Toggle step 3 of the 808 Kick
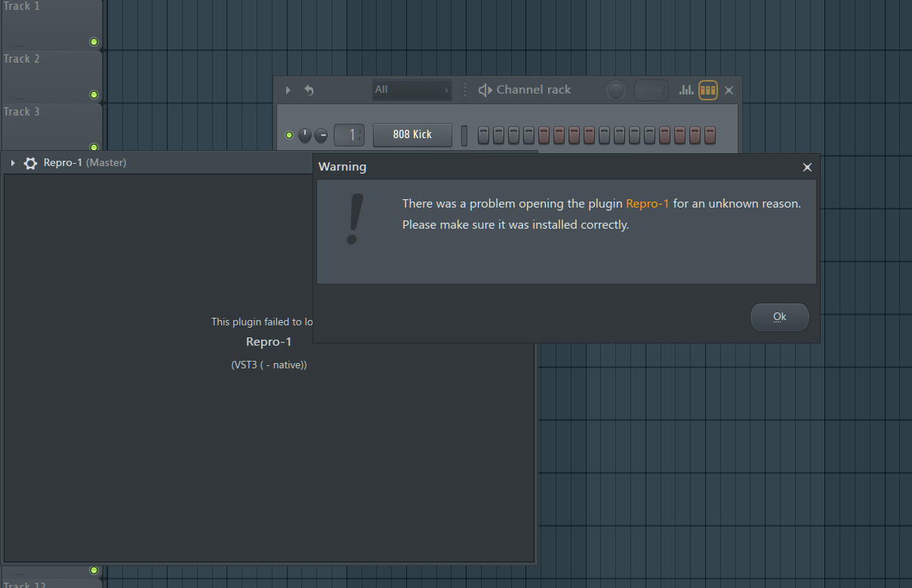 point(514,135)
